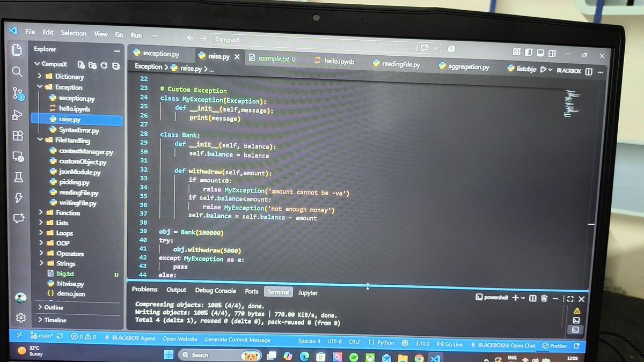
Task: Open the Run and Debug view icon
Action: click(x=17, y=114)
